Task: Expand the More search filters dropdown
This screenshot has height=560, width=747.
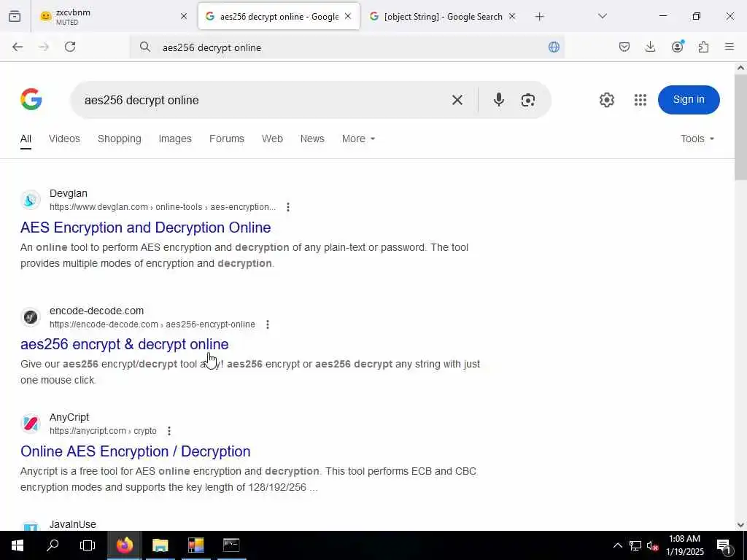Action: tap(358, 139)
